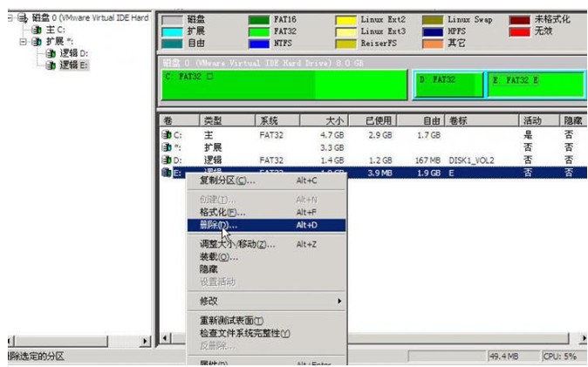Choose 复制分区 from context menu
The width and height of the screenshot is (588, 367).
tap(266, 180)
